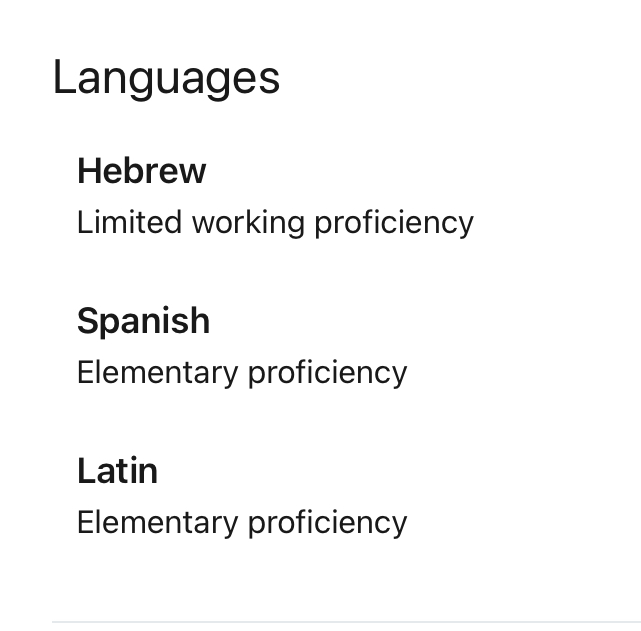Click the capital H of Hebrew
This screenshot has height=631, width=641.
point(89,171)
